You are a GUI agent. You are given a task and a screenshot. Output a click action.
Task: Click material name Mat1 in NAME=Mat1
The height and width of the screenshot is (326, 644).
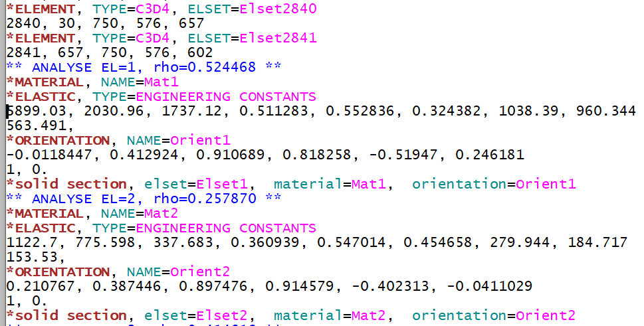tap(161, 82)
